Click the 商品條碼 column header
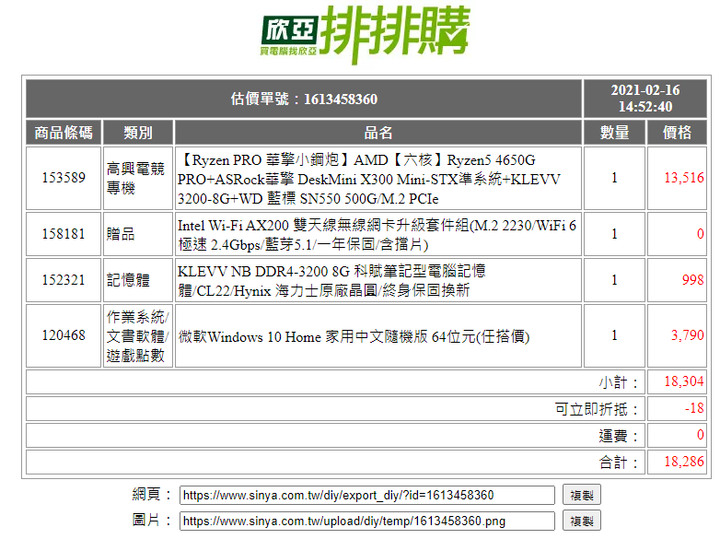 click(63, 133)
